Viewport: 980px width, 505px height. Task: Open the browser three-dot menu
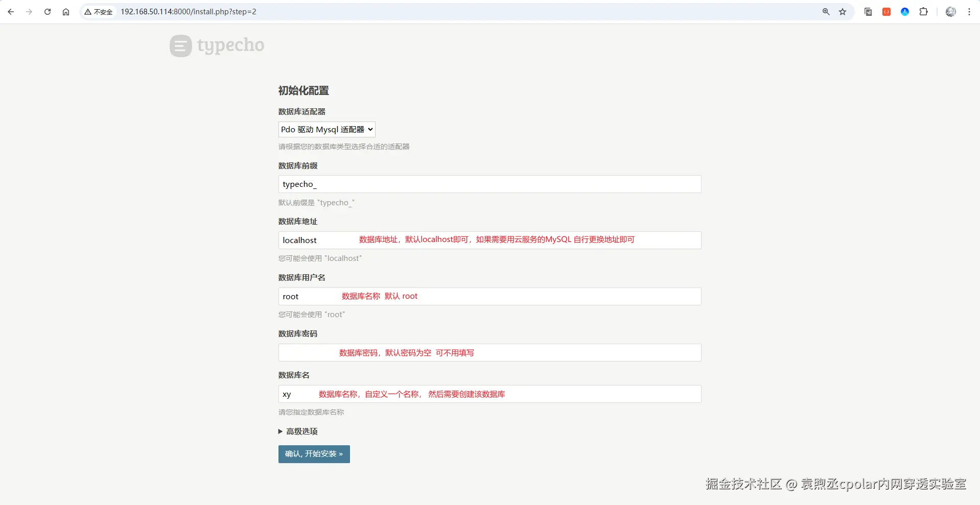coord(969,12)
